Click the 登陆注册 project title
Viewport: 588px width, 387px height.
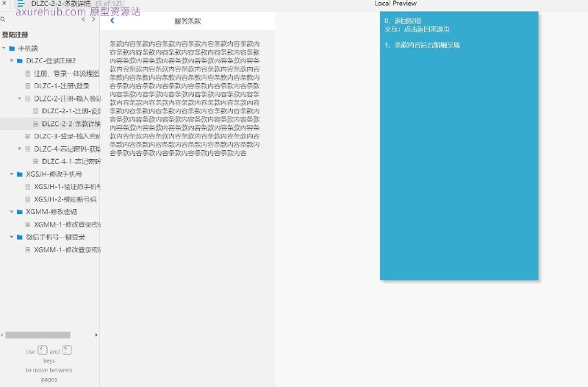pos(15,35)
